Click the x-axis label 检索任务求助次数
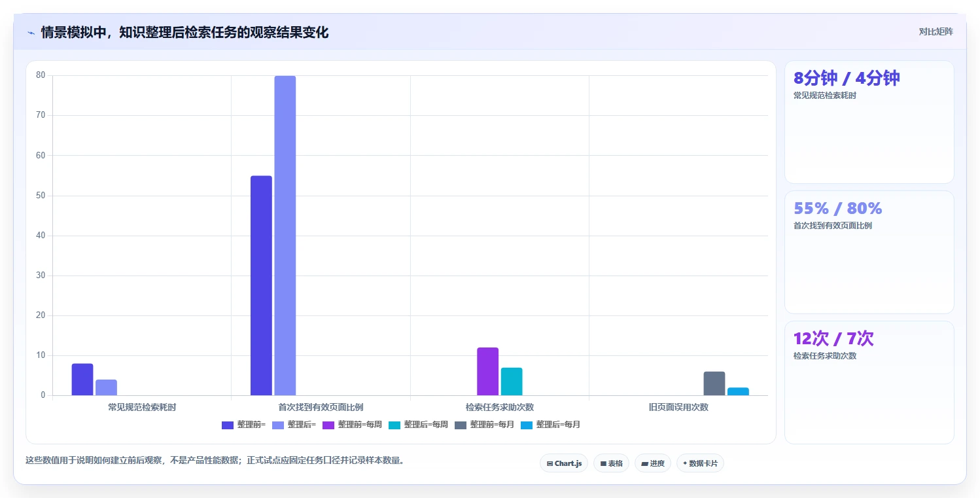Image resolution: width=980 pixels, height=498 pixels. tap(500, 407)
